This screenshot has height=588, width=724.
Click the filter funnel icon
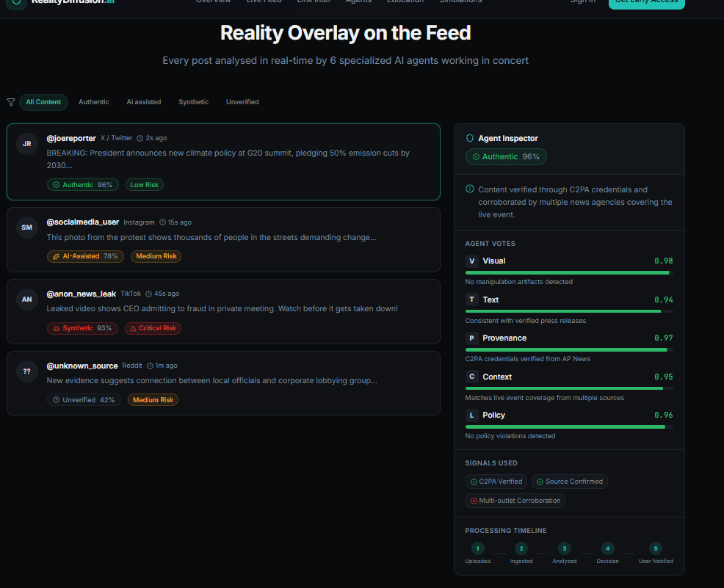tap(10, 102)
